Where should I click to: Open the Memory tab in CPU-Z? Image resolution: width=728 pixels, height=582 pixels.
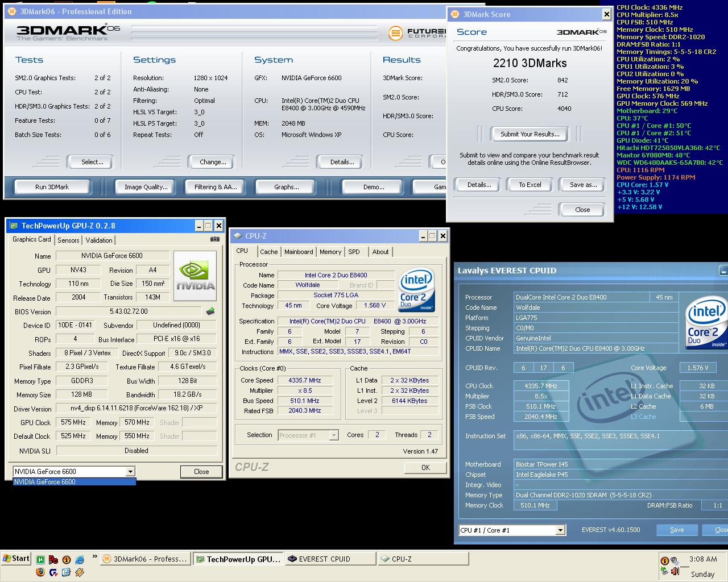(x=330, y=252)
